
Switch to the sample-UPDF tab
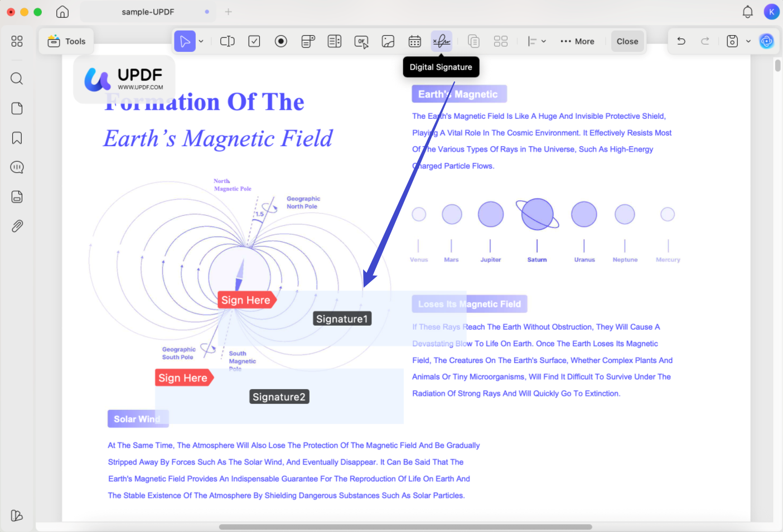pos(148,12)
